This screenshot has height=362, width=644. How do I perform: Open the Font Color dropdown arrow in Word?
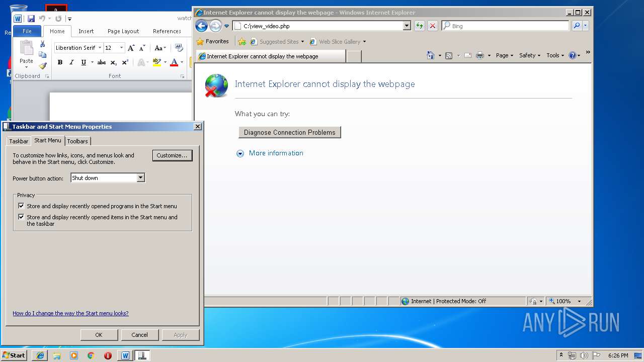click(x=182, y=62)
